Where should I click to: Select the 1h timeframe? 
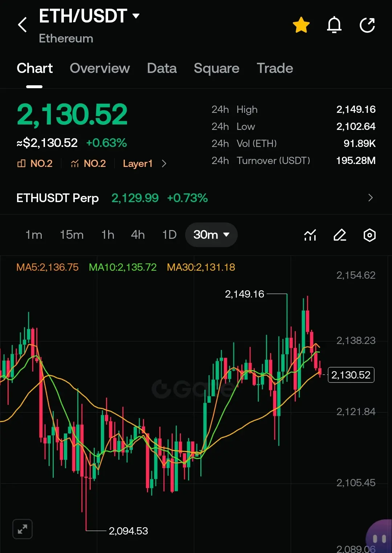coord(107,235)
